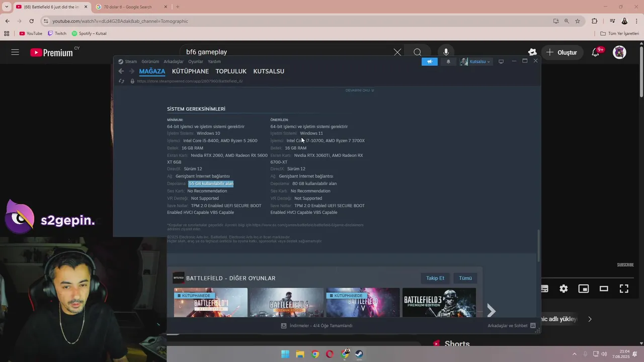Open the YouTube bookmark in the bookmarks bar
Viewport: 644px width, 362px height.
pos(31,34)
